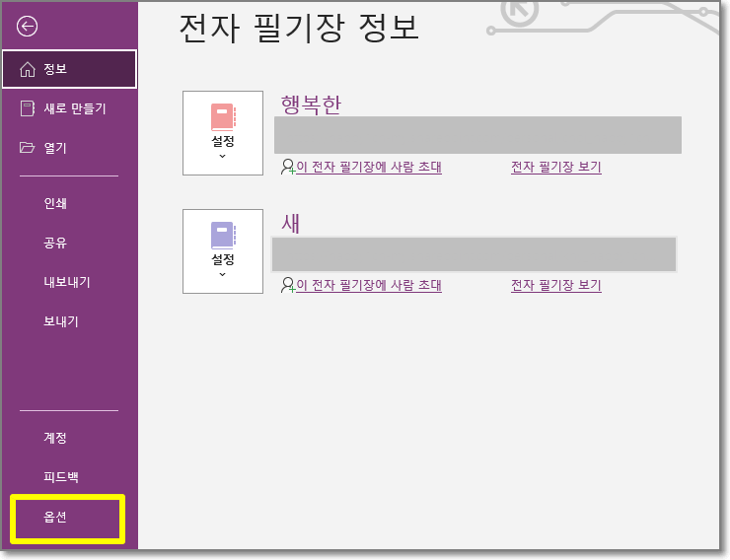Click the back arrow icon
This screenshot has width=730, height=560.
tap(27, 26)
